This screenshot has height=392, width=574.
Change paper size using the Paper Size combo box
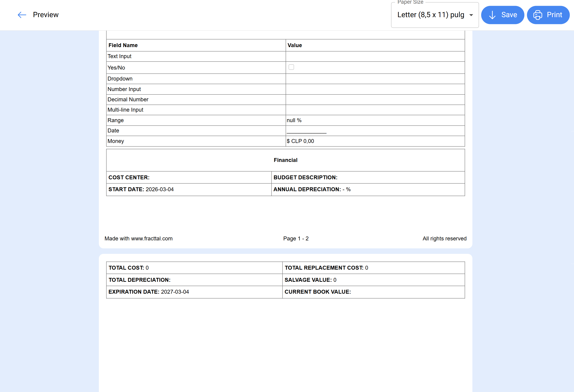[435, 15]
